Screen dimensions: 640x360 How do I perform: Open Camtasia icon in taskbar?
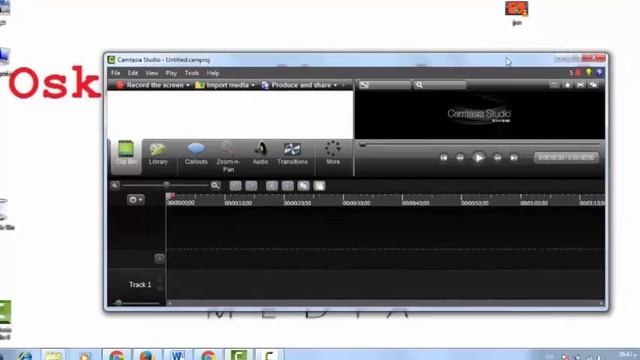point(239,355)
